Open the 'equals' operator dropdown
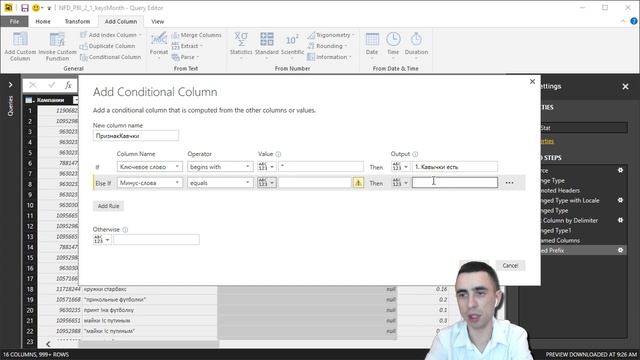 (220, 183)
